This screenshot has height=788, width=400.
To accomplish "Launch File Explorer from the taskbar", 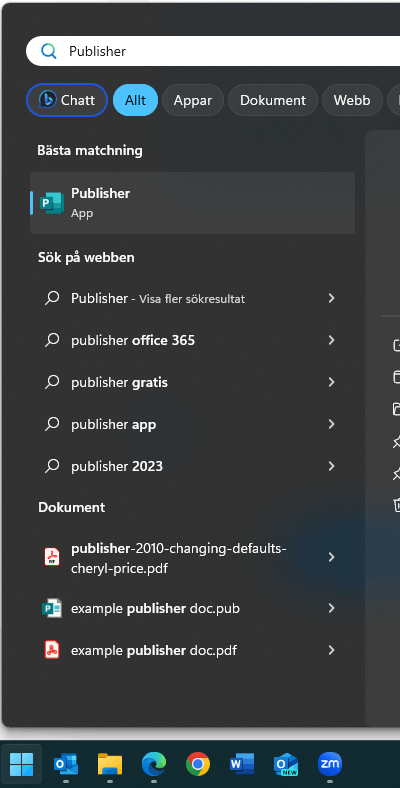I will click(110, 764).
